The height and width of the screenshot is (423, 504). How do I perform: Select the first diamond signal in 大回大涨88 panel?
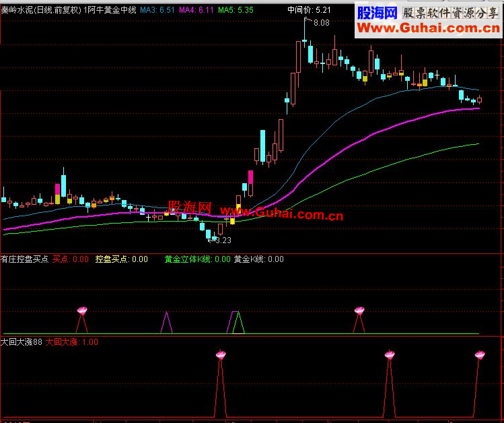pos(221,355)
